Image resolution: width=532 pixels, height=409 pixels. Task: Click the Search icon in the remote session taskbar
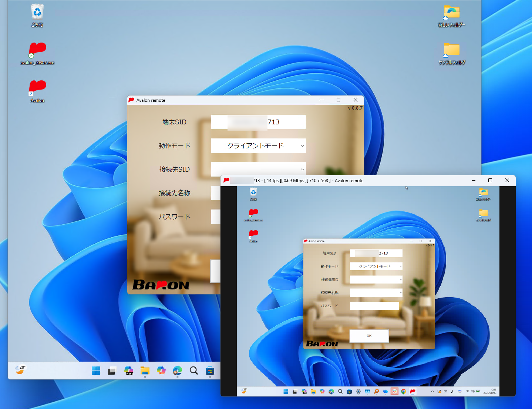(340, 391)
